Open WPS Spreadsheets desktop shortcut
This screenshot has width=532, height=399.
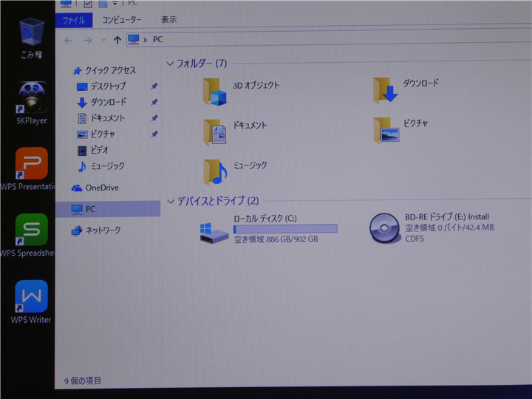coord(32,230)
